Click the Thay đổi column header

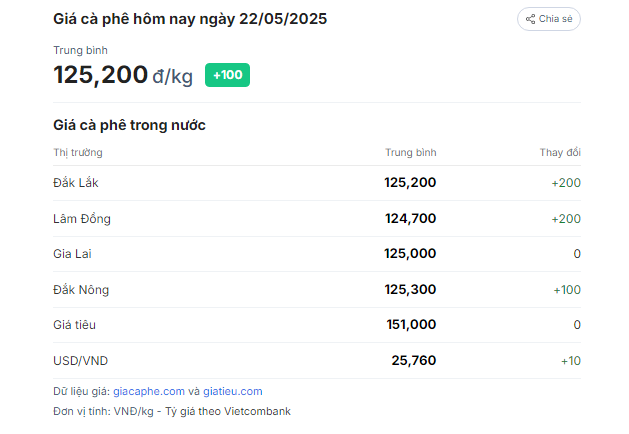coord(560,152)
